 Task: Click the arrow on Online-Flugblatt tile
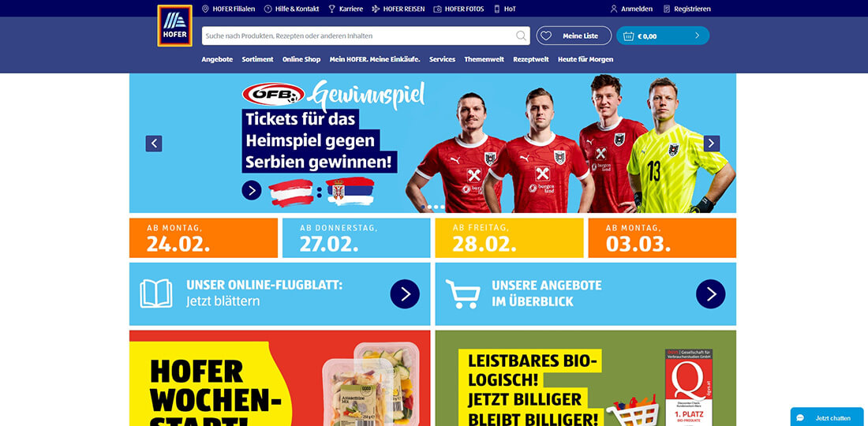coord(405,293)
